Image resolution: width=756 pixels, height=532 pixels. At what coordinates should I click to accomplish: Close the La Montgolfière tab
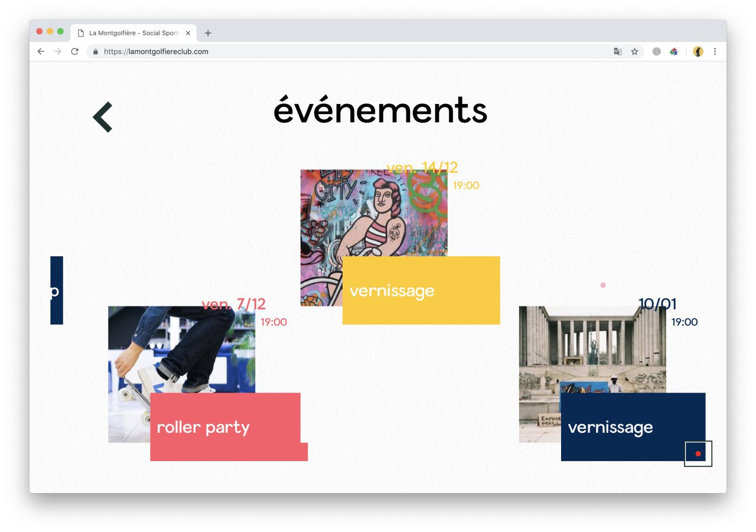[188, 33]
